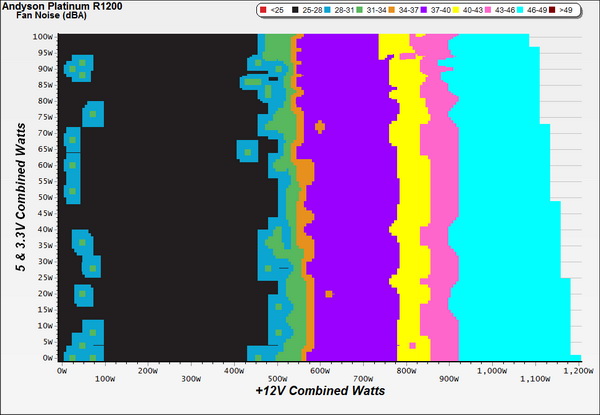This screenshot has height=415, width=600.
Task: Click the +12V Combined Watts axis title
Action: pos(320,391)
